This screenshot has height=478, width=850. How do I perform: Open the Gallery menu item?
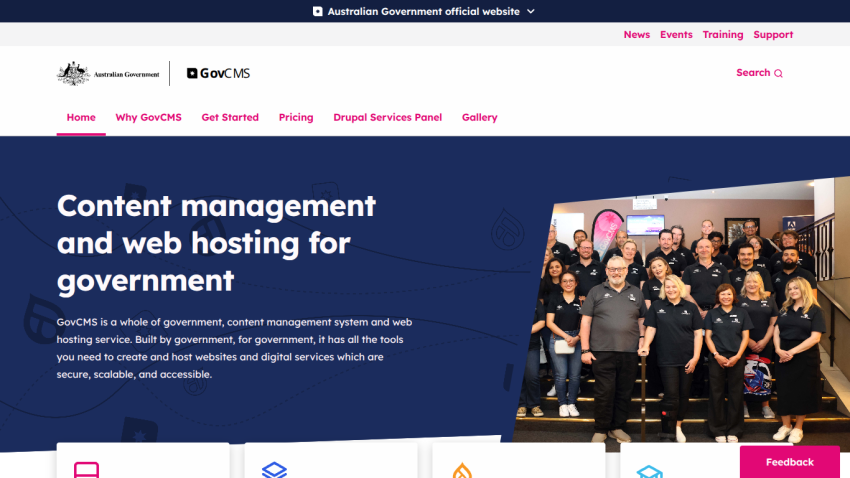(479, 118)
